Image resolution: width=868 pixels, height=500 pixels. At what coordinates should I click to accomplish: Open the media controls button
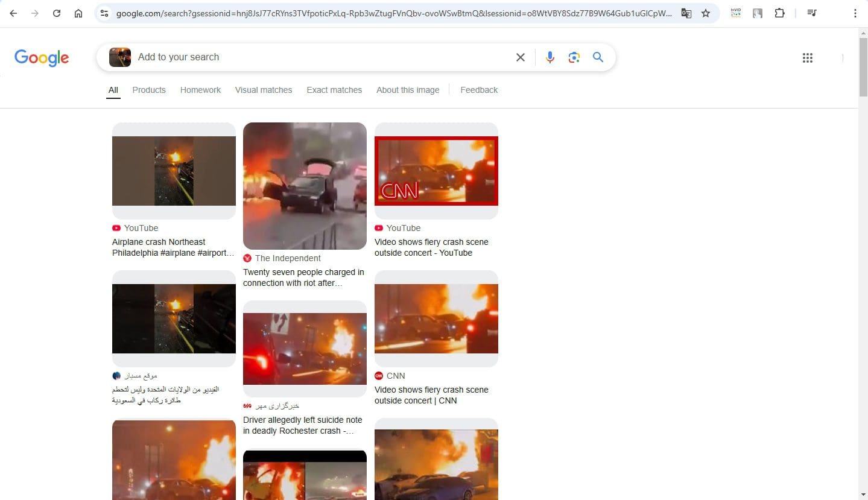(812, 13)
